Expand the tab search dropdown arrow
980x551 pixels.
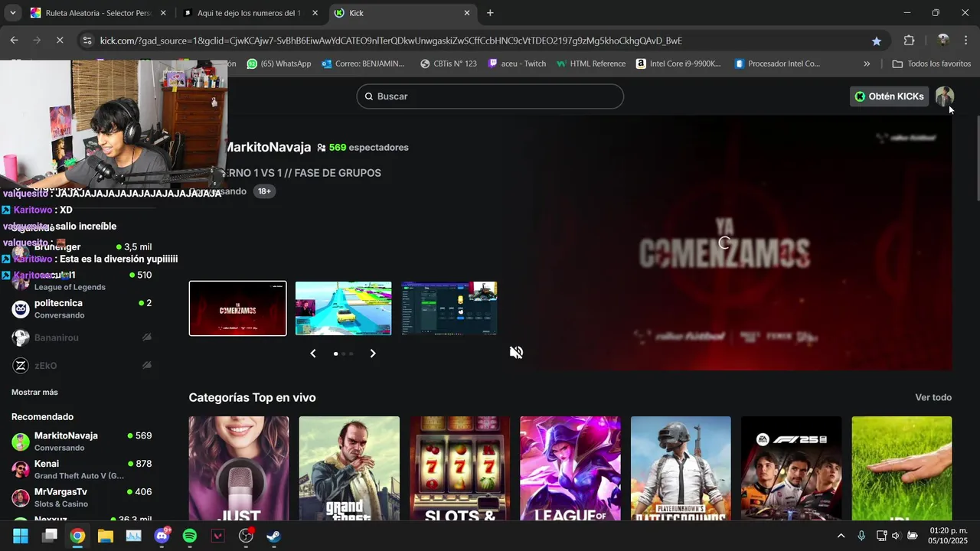click(x=12, y=13)
